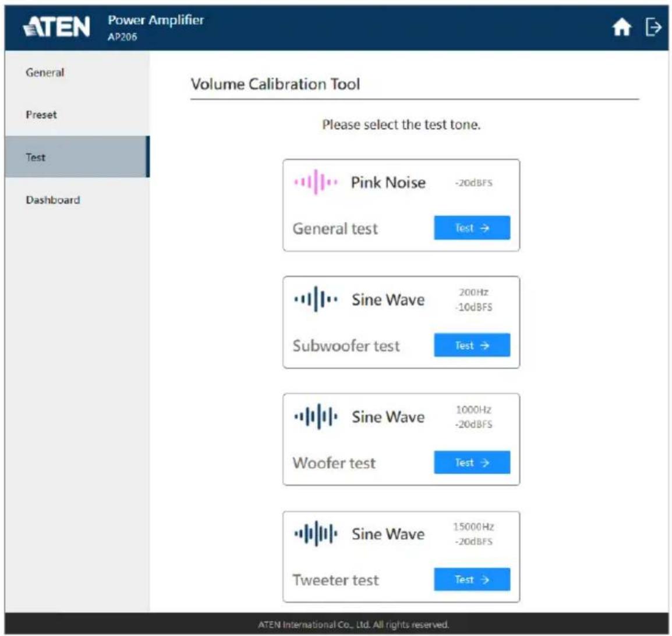
Task: Start the Tweeter test button
Action: pos(472,580)
